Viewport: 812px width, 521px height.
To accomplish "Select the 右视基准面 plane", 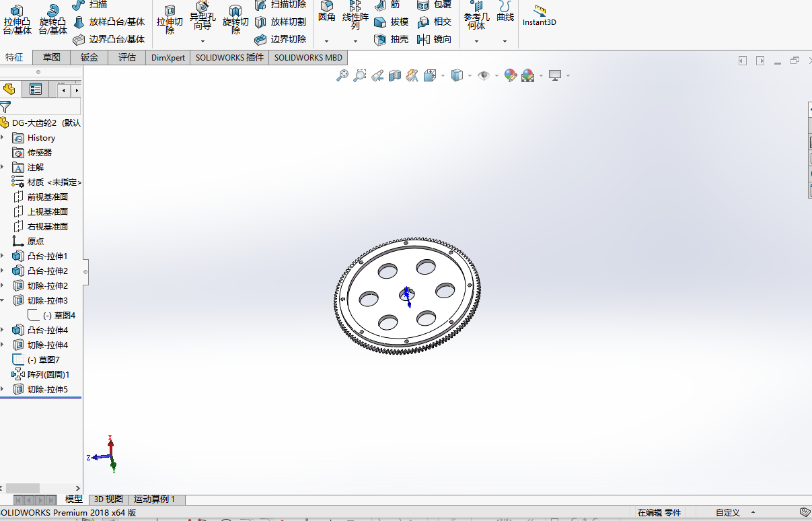I will click(x=40, y=227).
